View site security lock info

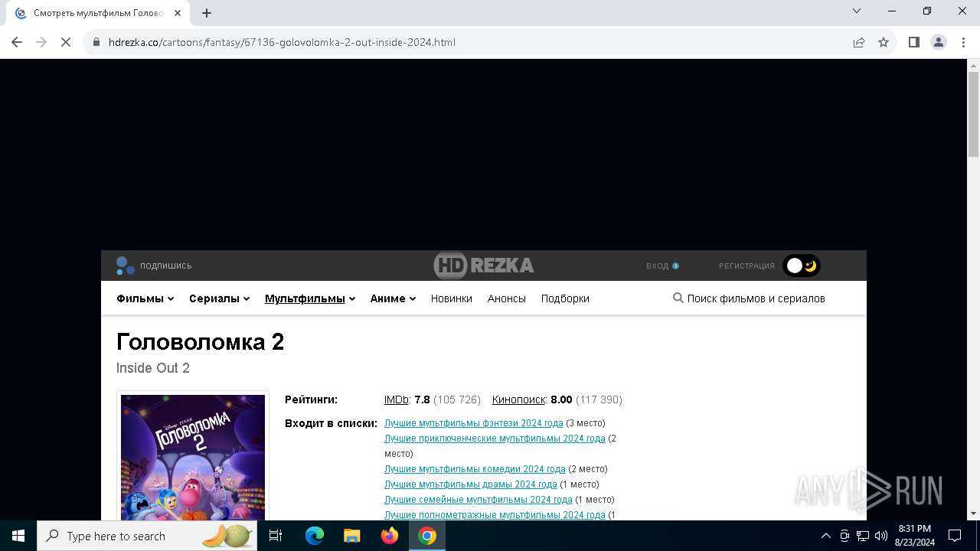(x=96, y=42)
